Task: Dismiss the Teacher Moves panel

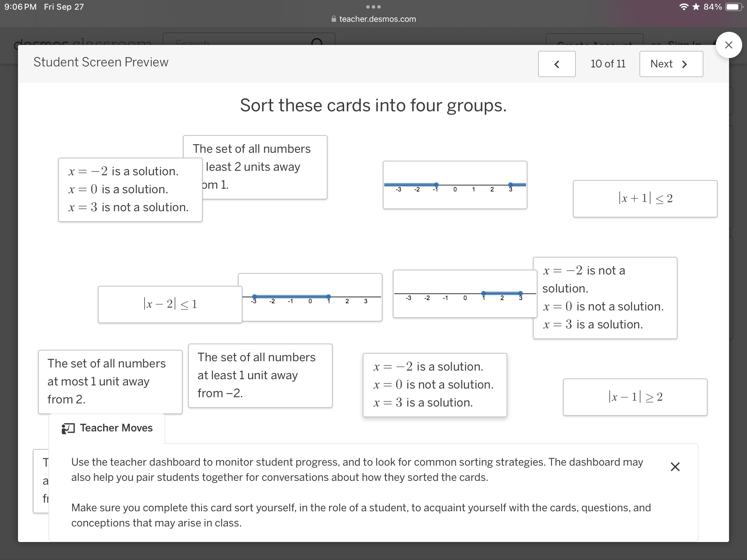Action: [x=675, y=467]
